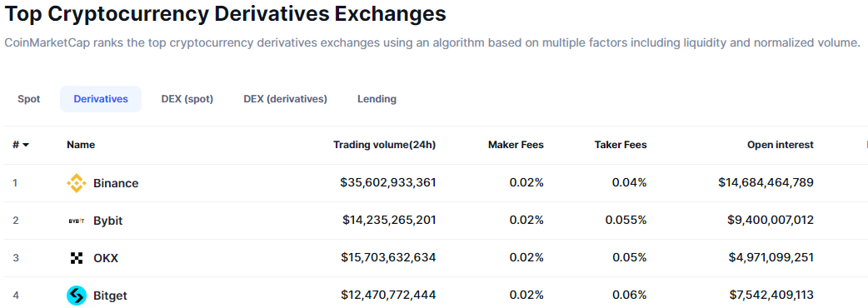Sort by Open interest column header
The width and height of the screenshot is (868, 308).
(x=781, y=145)
